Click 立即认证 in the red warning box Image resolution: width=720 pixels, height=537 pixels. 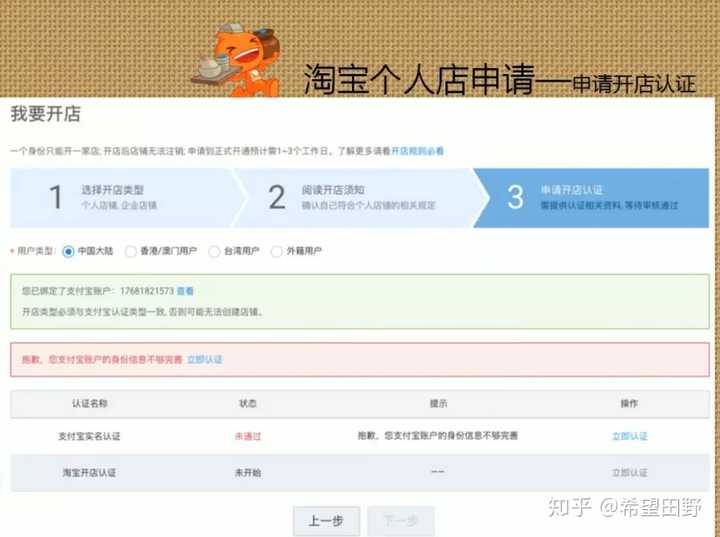click(205, 359)
